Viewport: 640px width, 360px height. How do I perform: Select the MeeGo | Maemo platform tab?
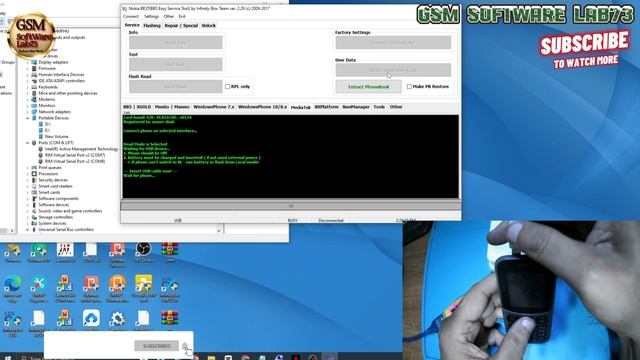(172, 107)
